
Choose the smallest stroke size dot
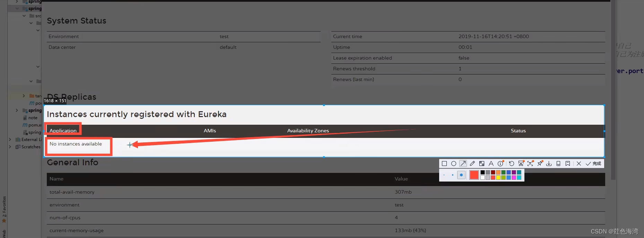coord(444,175)
